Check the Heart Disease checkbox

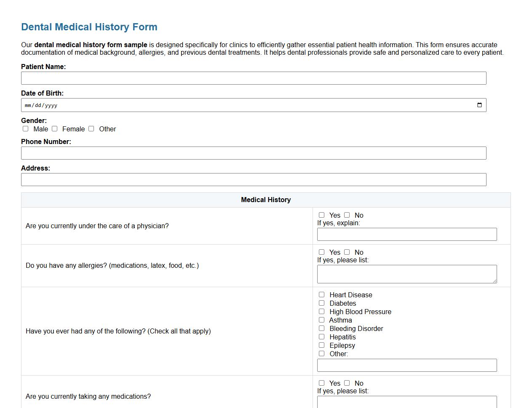click(321, 294)
